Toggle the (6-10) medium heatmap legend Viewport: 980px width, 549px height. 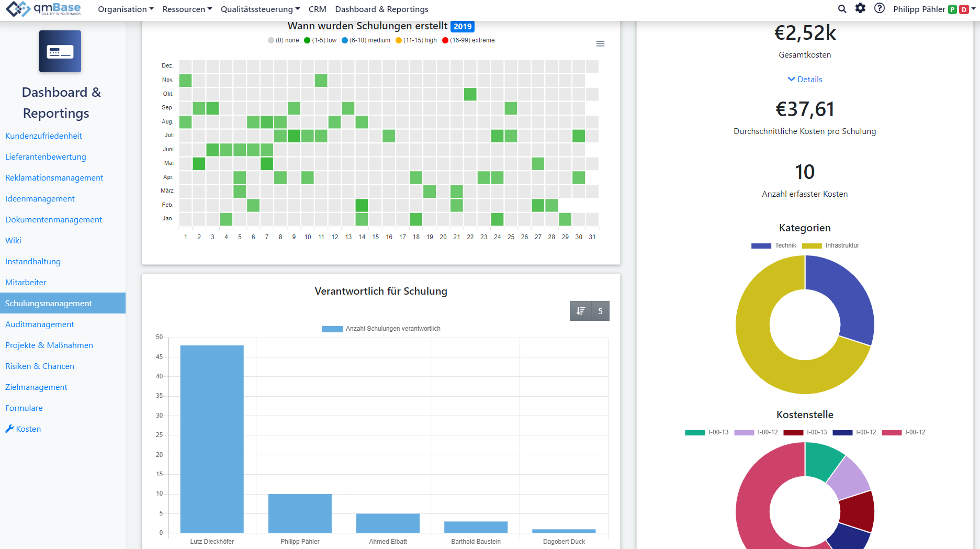(366, 40)
